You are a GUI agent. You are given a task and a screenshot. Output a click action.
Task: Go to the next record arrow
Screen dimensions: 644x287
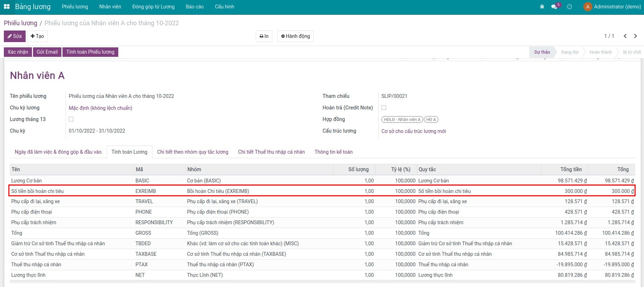(635, 36)
